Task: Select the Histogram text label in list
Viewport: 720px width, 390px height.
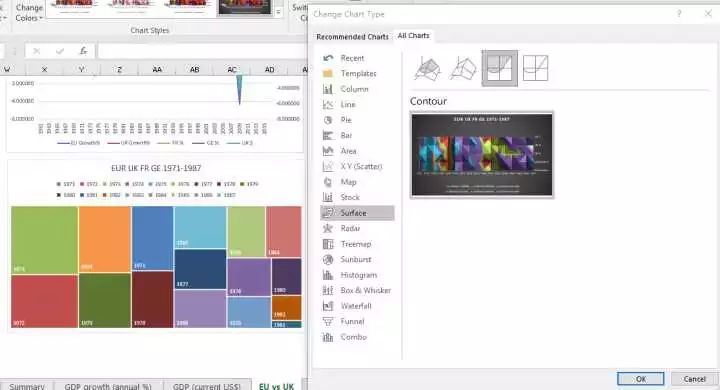Action: click(359, 275)
